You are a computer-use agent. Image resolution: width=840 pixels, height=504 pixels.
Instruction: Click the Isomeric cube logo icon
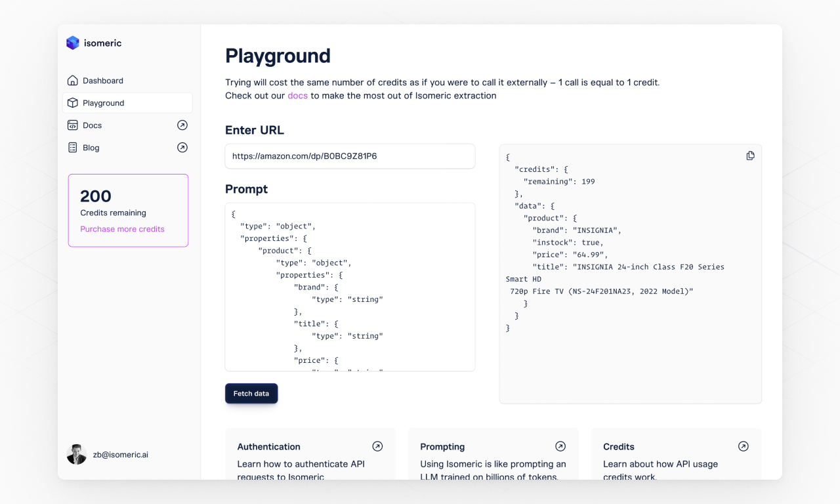(73, 43)
